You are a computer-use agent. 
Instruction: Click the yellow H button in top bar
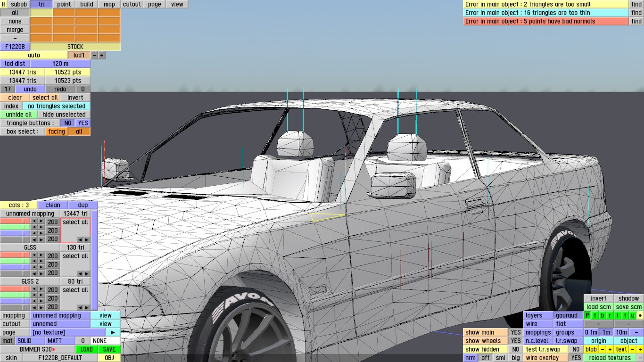[4, 4]
